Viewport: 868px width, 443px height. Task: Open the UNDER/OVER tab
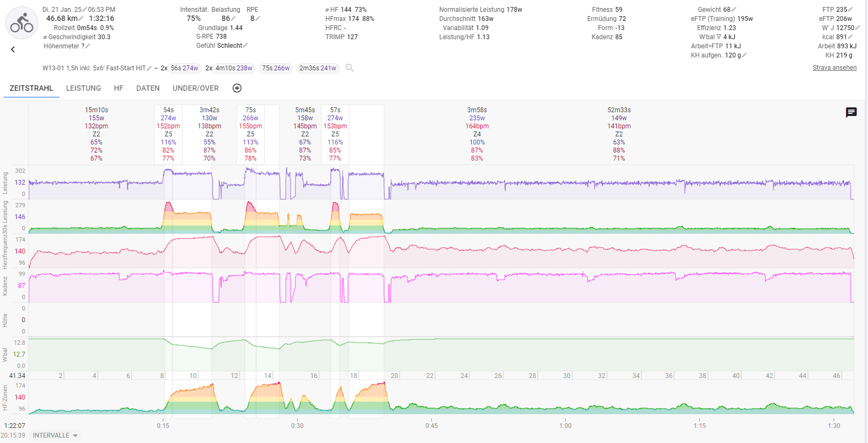196,88
